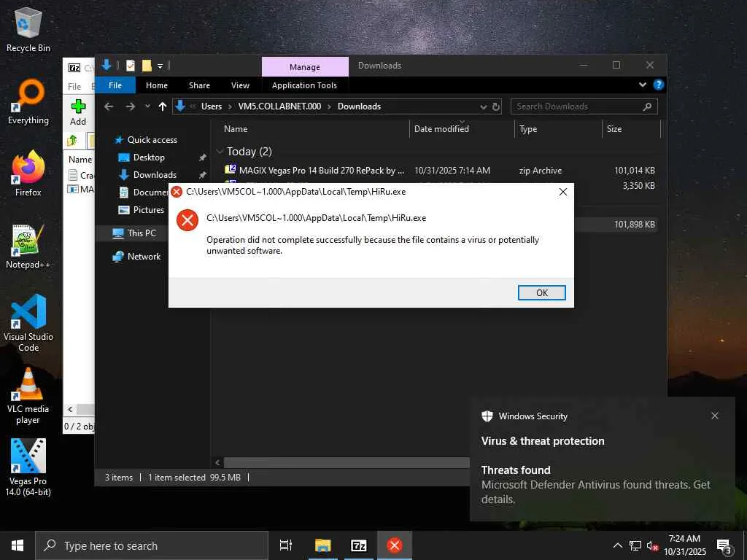Open the recent locations dropdown arrow
747x560 pixels.
(147, 106)
